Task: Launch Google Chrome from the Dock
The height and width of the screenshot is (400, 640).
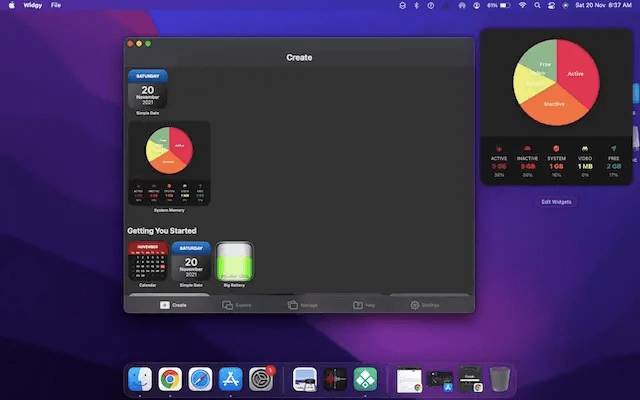Action: tap(171, 379)
